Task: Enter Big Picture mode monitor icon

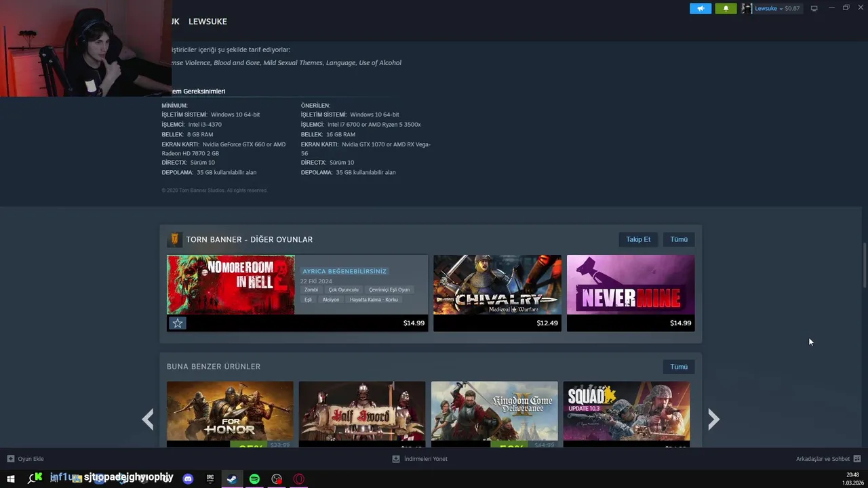Action: (x=814, y=8)
